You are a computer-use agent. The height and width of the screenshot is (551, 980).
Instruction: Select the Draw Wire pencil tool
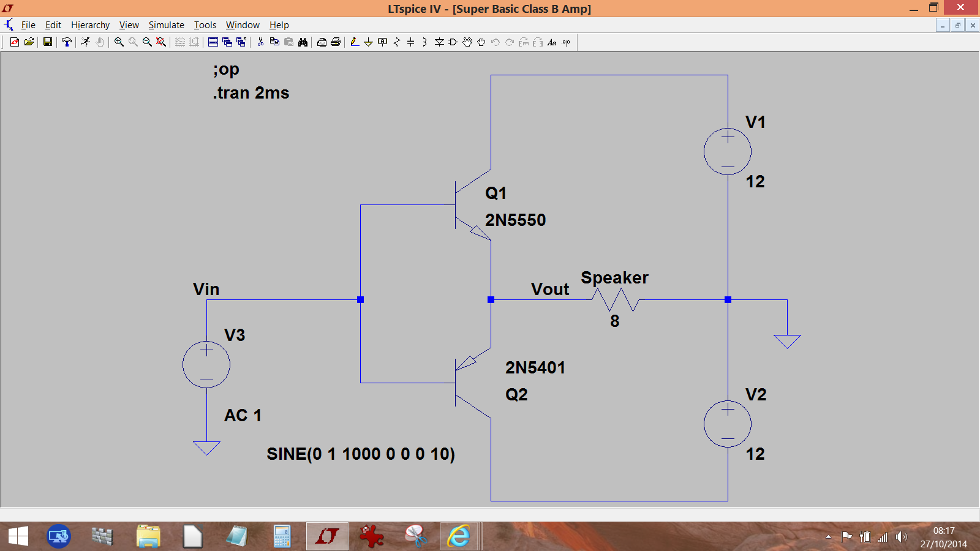(355, 42)
